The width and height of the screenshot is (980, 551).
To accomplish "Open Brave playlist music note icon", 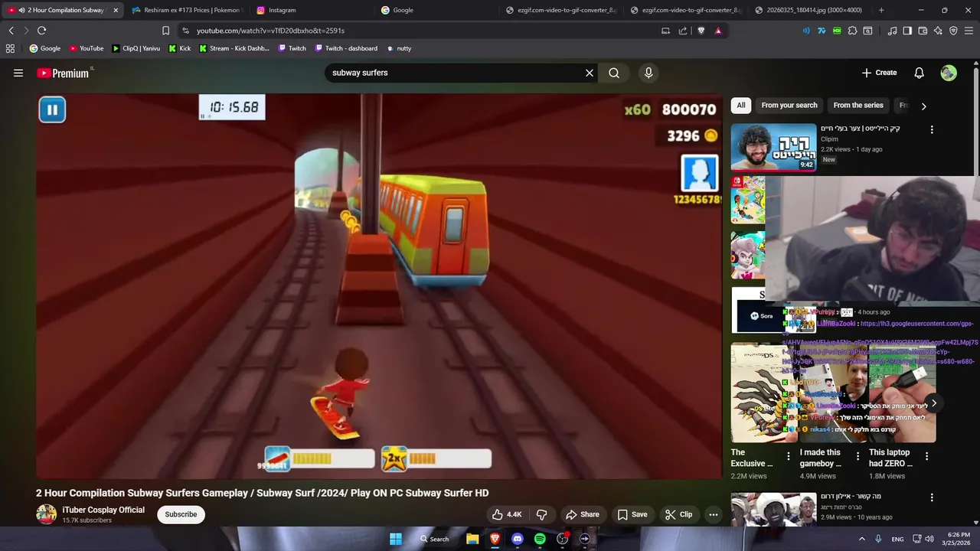I will tap(892, 31).
